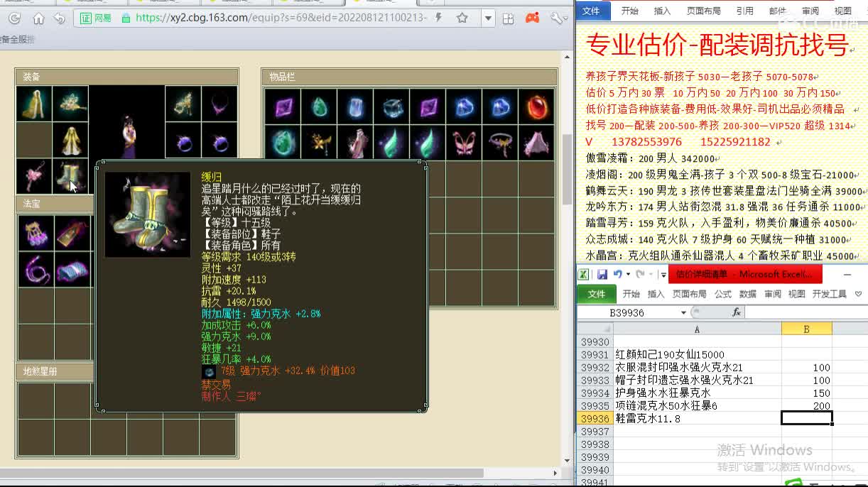Use the browser page horizontal scrollbar
Image resolution: width=868 pixels, height=487 pixels.
[242, 473]
